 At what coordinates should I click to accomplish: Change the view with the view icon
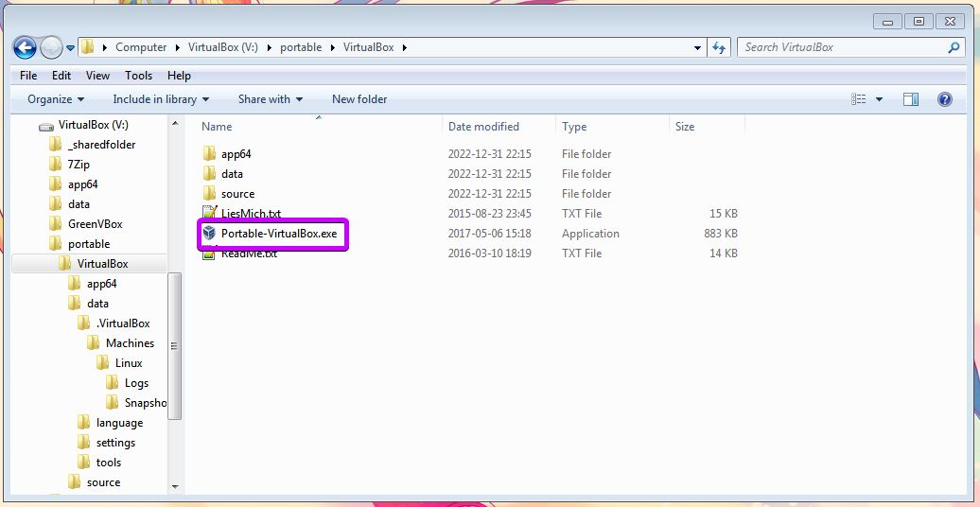pos(859,99)
